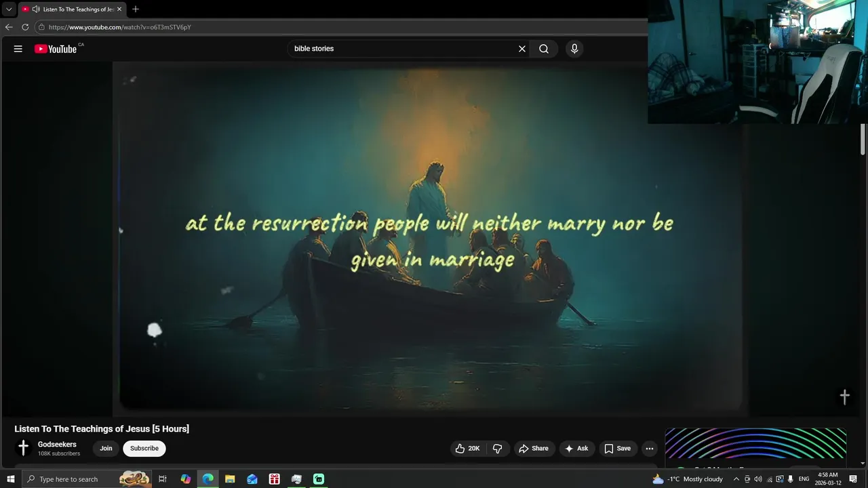Viewport: 868px width, 488px height.
Task: Subscribe to Godseekers
Action: pyautogui.click(x=144, y=449)
